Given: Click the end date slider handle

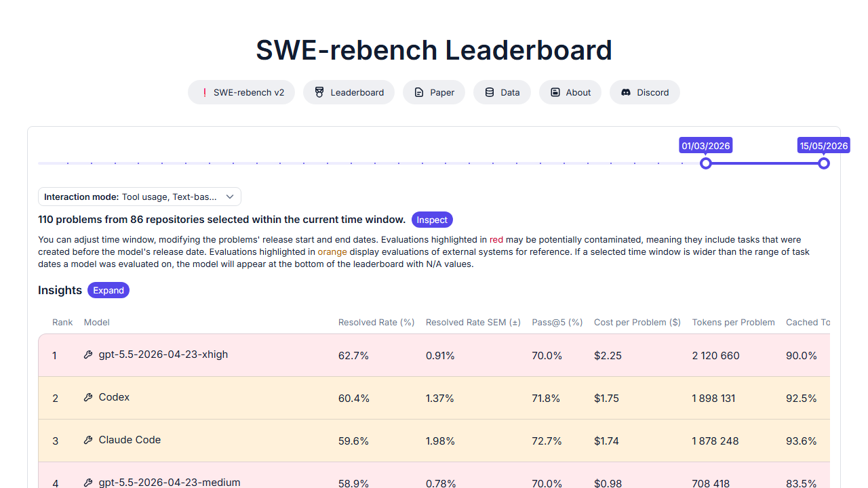Looking at the screenshot, I should [x=824, y=163].
